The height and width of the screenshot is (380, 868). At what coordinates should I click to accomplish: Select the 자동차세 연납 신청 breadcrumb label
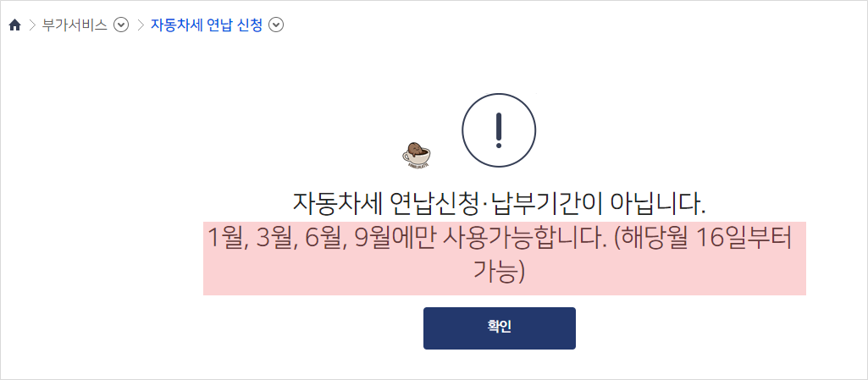pos(207,25)
